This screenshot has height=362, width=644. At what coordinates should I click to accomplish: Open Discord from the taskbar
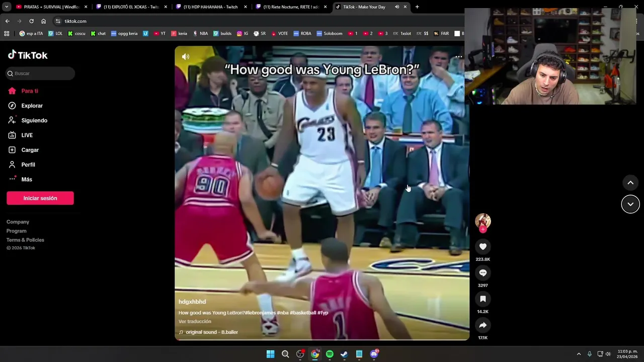click(374, 354)
